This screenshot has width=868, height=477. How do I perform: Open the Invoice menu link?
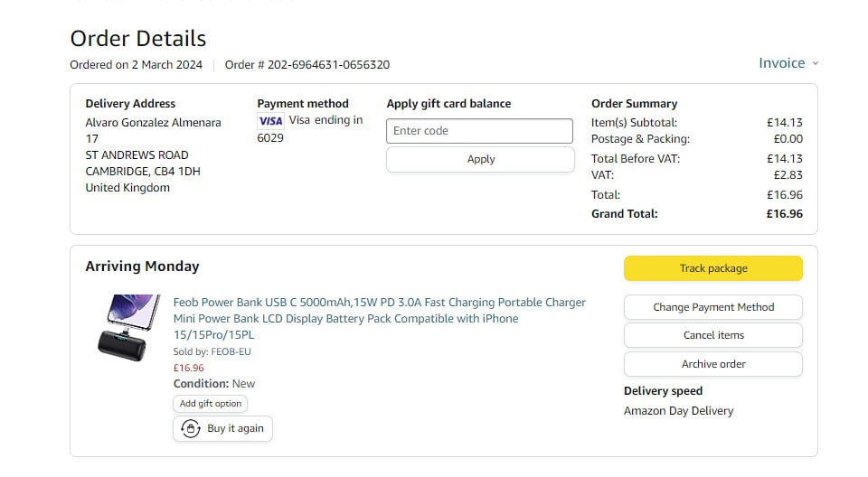pyautogui.click(x=781, y=63)
